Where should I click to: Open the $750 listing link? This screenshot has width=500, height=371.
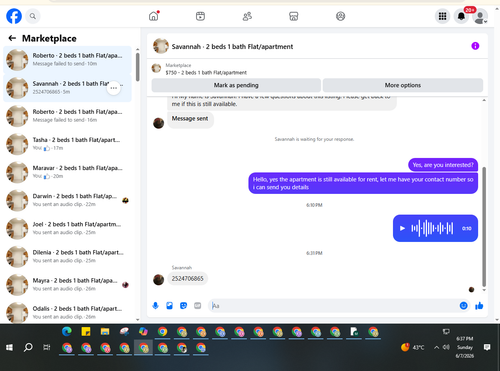point(206,73)
